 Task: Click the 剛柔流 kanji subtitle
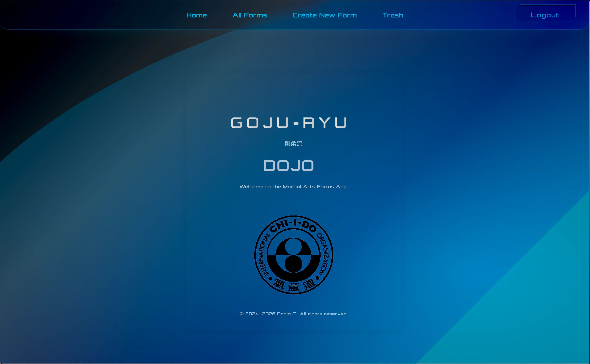pyautogui.click(x=293, y=144)
